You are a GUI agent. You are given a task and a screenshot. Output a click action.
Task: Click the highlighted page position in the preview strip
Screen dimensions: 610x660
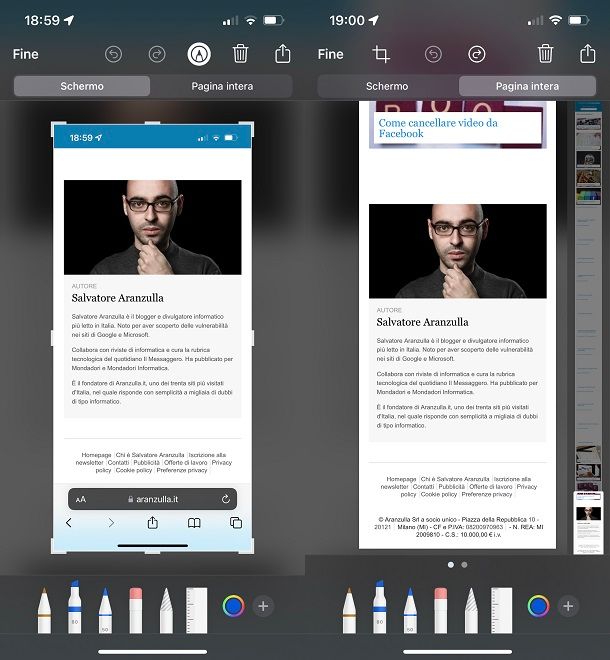[x=589, y=523]
